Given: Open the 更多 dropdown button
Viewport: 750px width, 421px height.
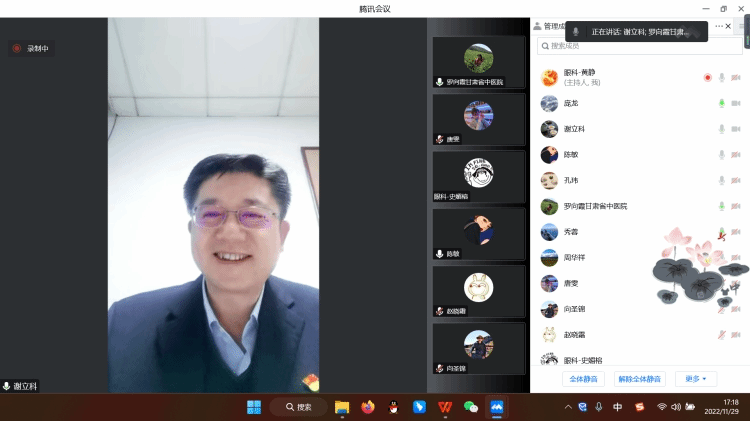Looking at the screenshot, I should coord(695,379).
